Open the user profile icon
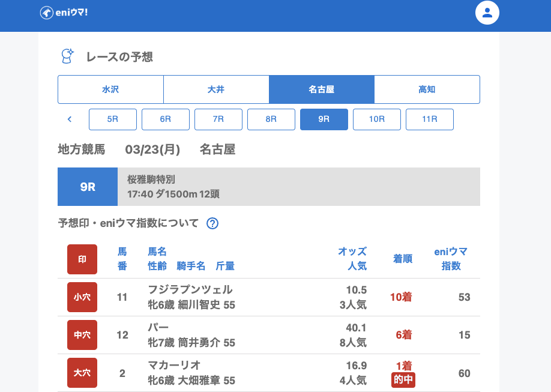This screenshot has height=392, width=551. pos(487,13)
